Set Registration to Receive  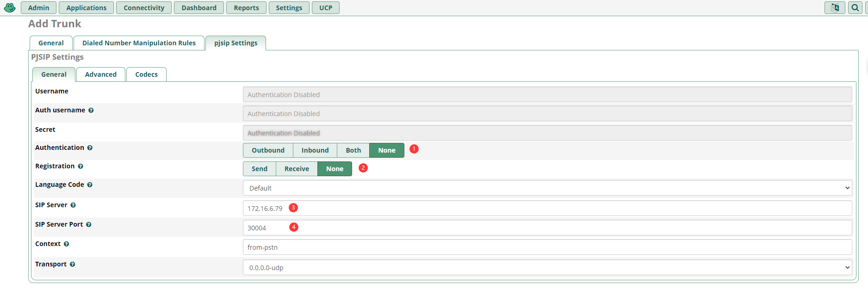pyautogui.click(x=297, y=169)
